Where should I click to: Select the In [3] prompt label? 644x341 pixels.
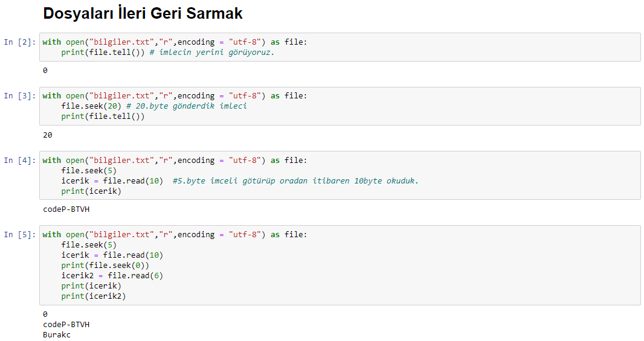tap(20, 95)
